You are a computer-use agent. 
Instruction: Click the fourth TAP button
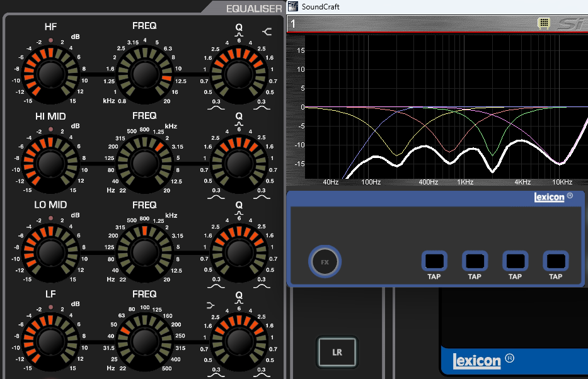[x=556, y=261]
